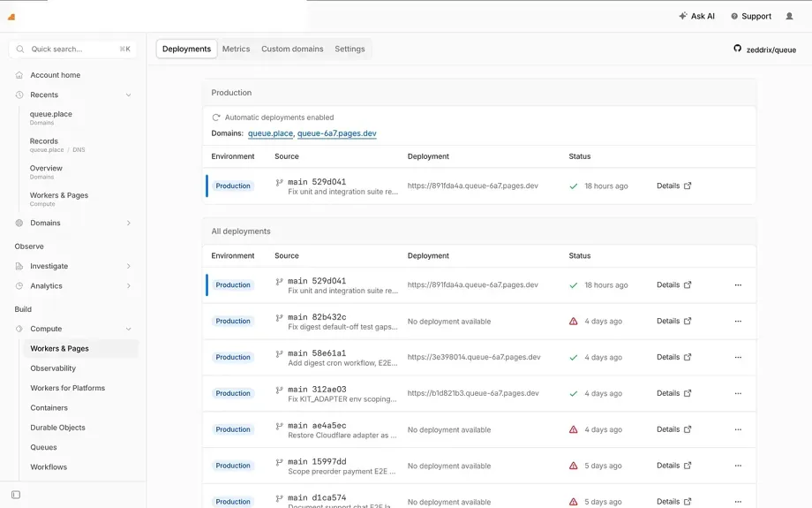
Task: Open Observability in the sidebar
Action: tap(53, 368)
